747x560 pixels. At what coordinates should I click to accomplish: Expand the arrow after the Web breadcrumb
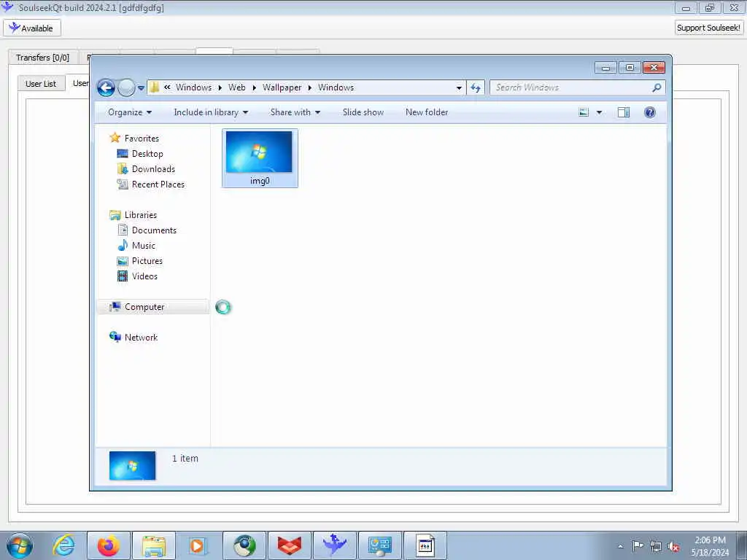[x=255, y=87]
